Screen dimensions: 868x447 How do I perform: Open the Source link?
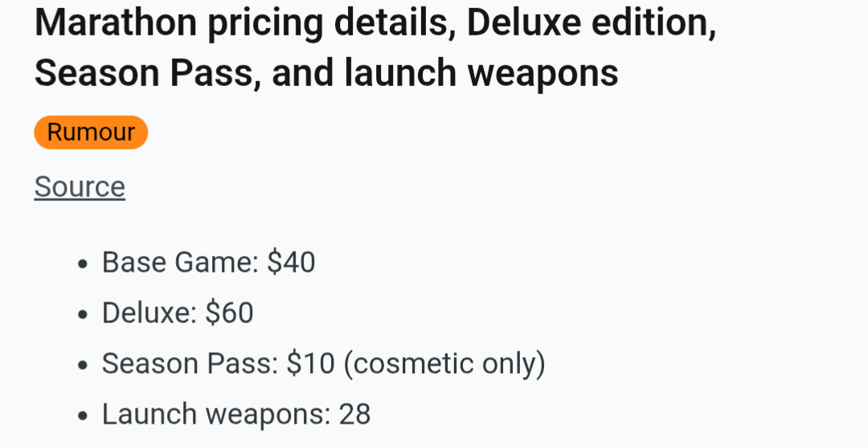[x=80, y=187]
